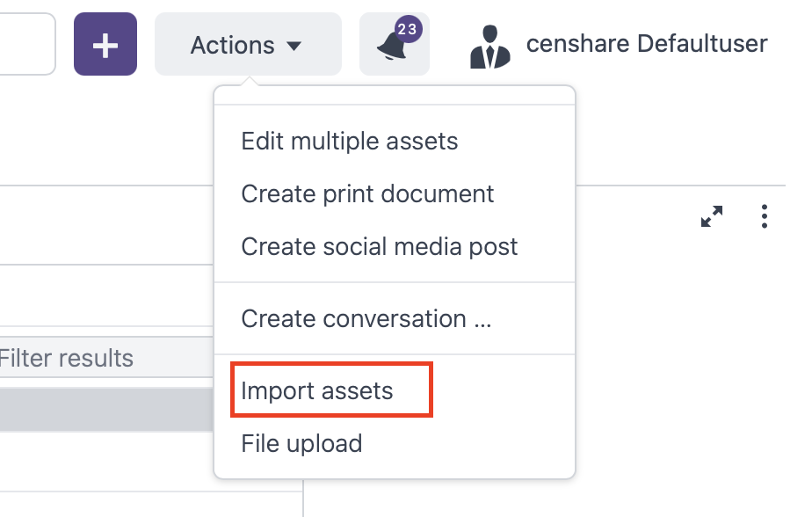Viewport: 812px width, 517px height.
Task: Click the expand widget diagonal arrows icon
Action: click(712, 216)
